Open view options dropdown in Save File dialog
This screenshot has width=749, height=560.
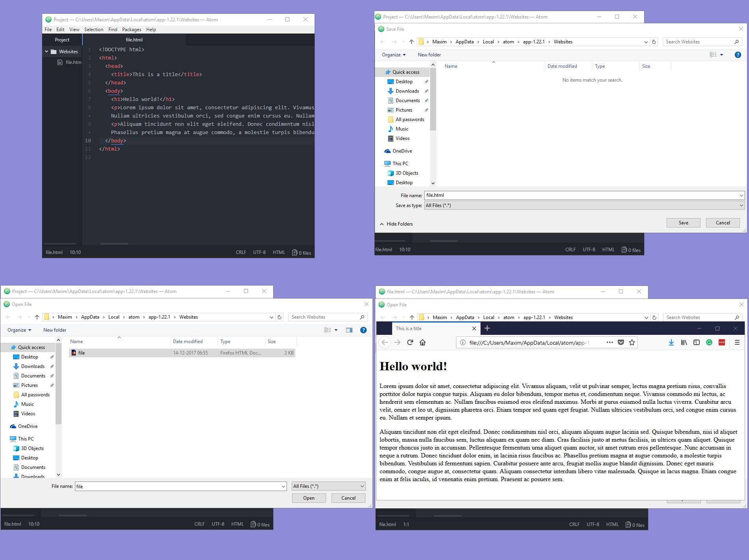722,55
